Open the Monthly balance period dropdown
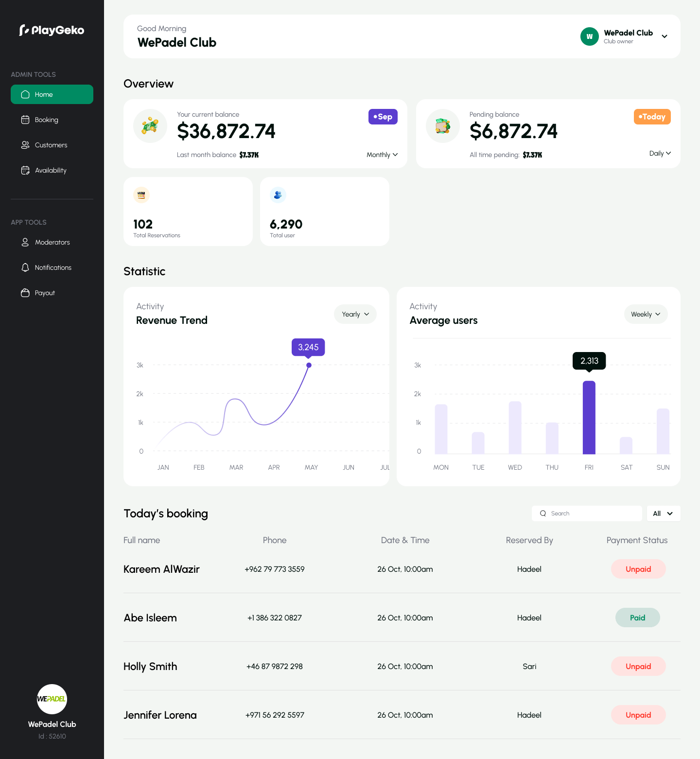The image size is (700, 759). [x=382, y=155]
